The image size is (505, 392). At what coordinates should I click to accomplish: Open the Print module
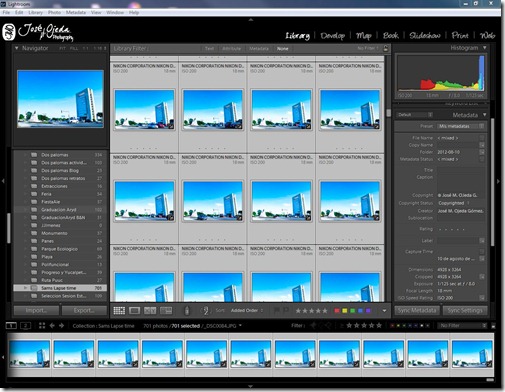[460, 35]
